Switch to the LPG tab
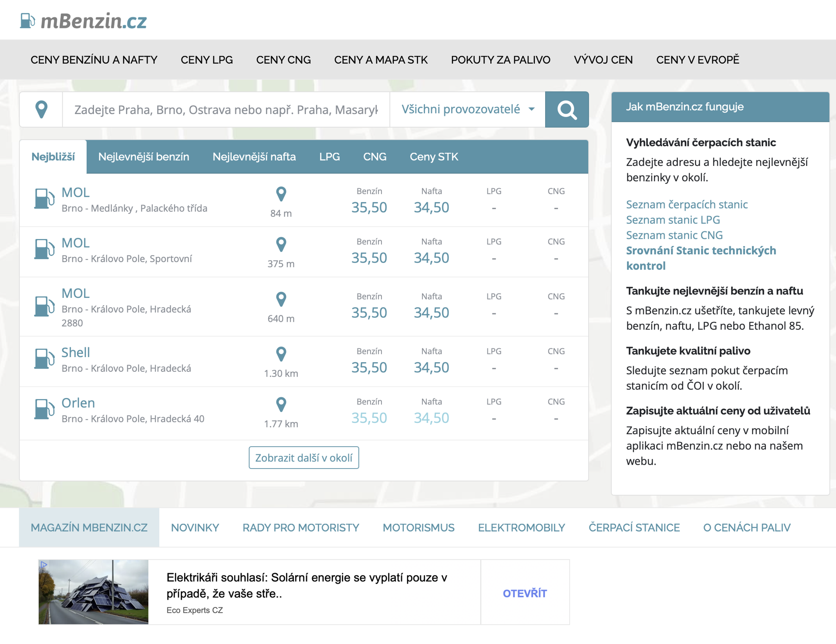 (330, 157)
